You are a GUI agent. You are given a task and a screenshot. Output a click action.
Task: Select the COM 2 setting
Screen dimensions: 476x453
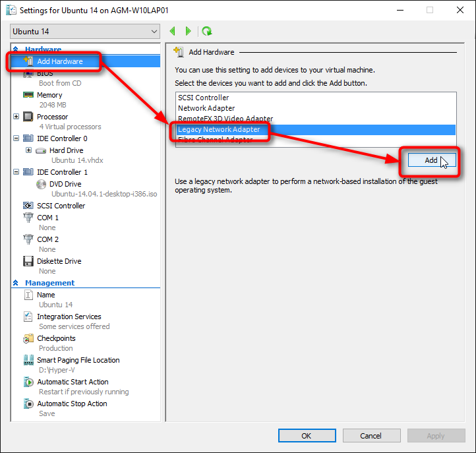[x=47, y=239]
